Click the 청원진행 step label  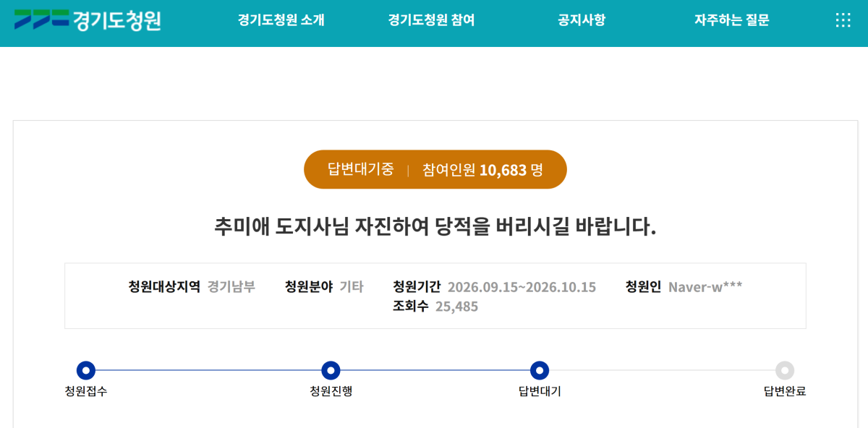coord(331,391)
